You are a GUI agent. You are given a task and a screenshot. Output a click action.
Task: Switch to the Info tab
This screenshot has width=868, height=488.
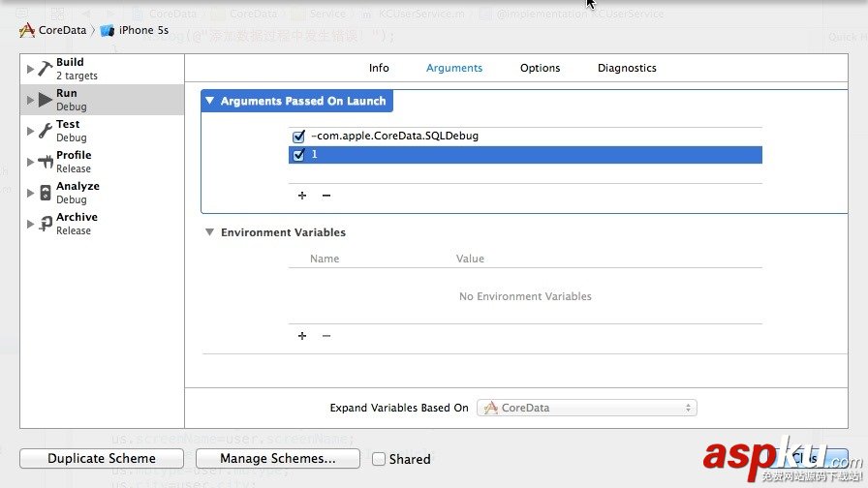(379, 68)
